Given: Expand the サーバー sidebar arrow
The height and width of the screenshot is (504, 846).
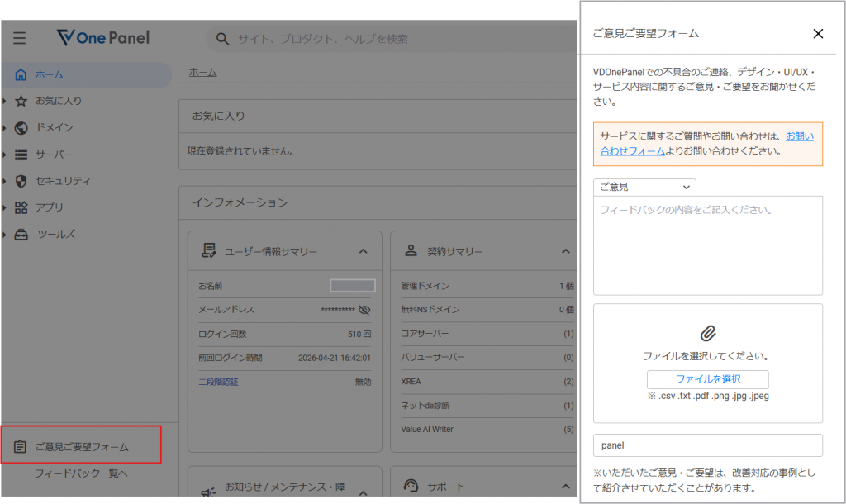Looking at the screenshot, I should pos(4,155).
